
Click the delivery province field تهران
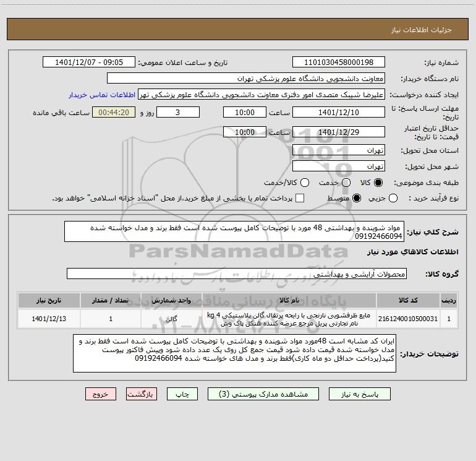pos(339,150)
